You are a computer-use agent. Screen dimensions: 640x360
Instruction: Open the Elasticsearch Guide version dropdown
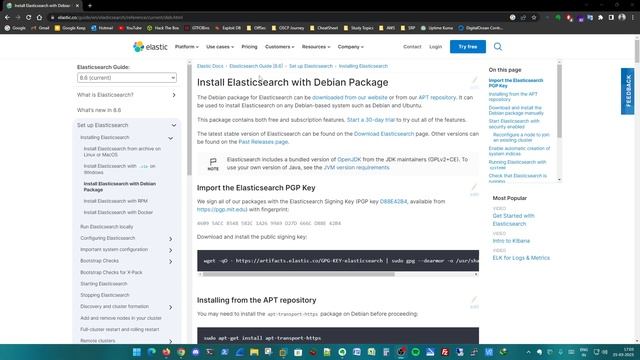tap(127, 78)
